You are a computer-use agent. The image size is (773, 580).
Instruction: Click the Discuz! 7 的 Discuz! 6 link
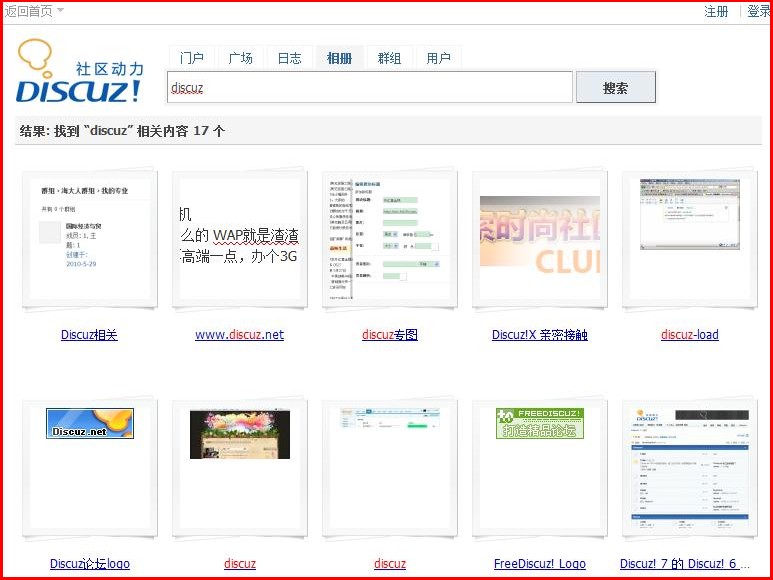tap(685, 564)
